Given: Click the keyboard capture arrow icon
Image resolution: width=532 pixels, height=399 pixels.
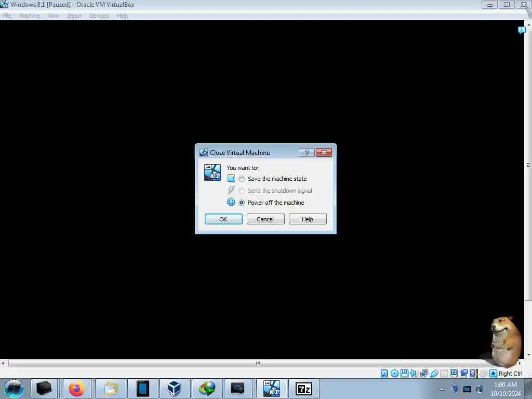Looking at the screenshot, I should (x=494, y=374).
